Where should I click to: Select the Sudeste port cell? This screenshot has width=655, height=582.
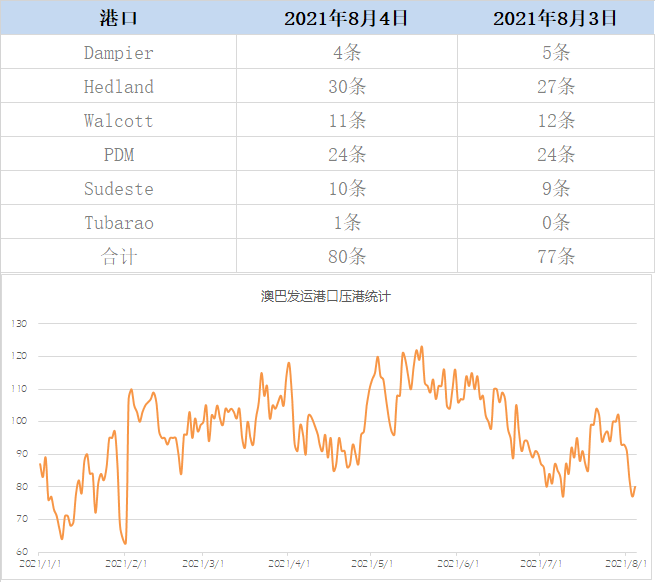119,188
